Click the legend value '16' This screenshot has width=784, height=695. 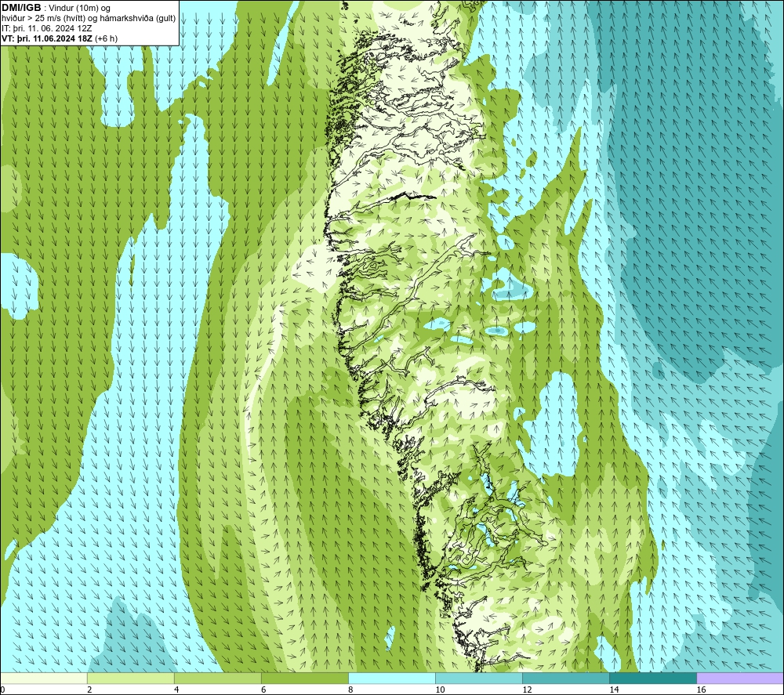(701, 690)
